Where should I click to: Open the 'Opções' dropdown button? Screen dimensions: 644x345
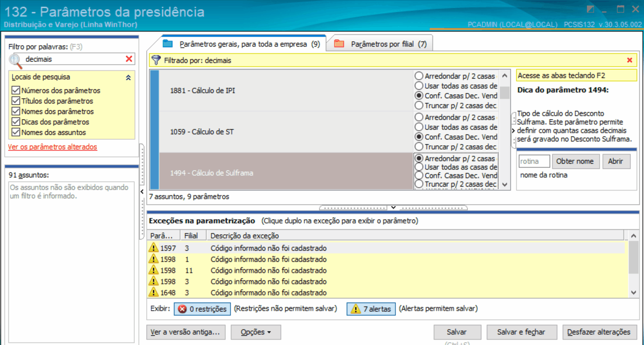tap(256, 332)
